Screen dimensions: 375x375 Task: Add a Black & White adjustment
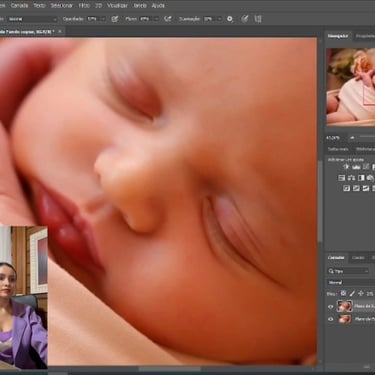[x=361, y=178]
